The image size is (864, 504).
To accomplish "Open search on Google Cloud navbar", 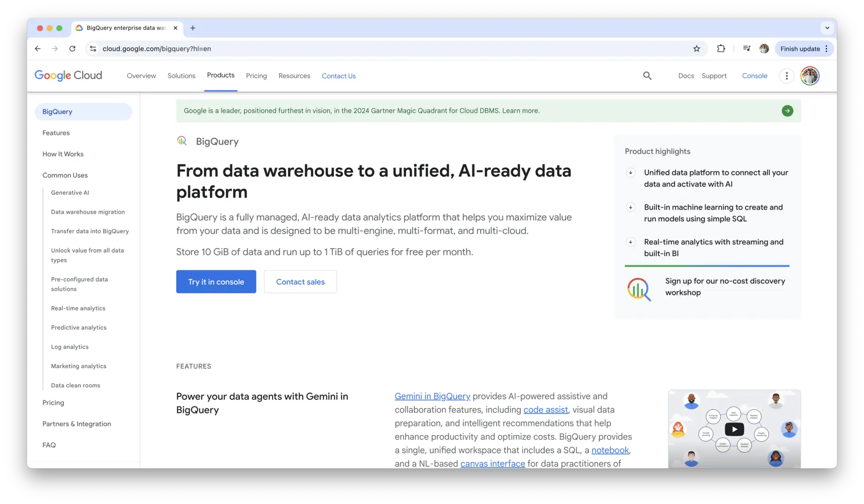I will (647, 76).
